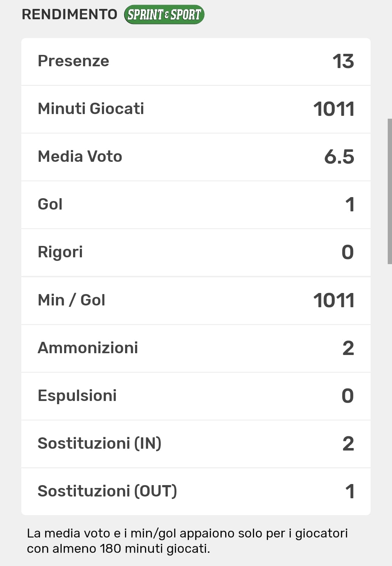Screen dimensions: 392x566
Task: Select the Gol row label
Action: (x=50, y=204)
